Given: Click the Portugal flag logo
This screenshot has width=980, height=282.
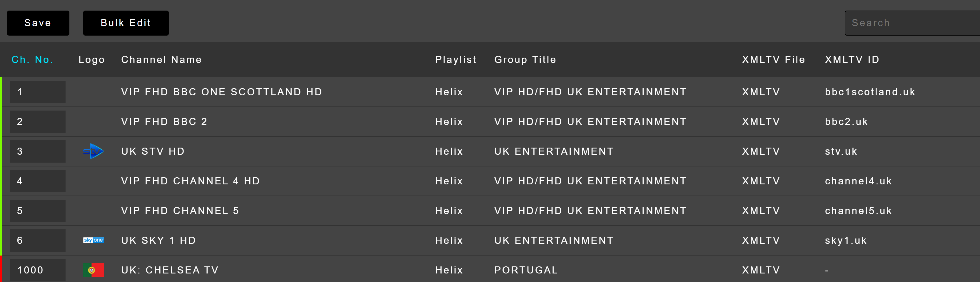Looking at the screenshot, I should click(93, 270).
